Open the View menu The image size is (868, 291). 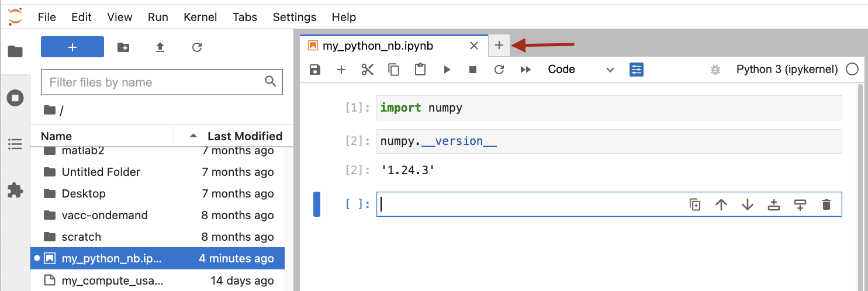[119, 17]
